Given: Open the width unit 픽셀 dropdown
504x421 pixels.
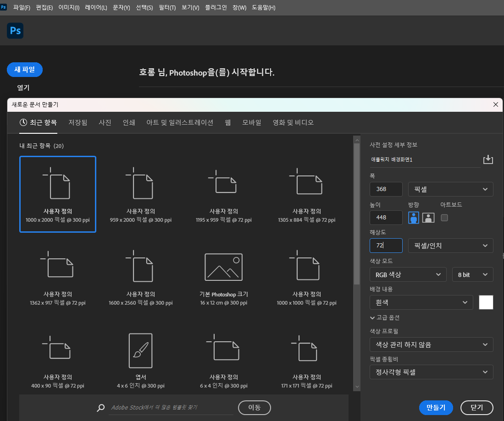Looking at the screenshot, I should pos(451,189).
